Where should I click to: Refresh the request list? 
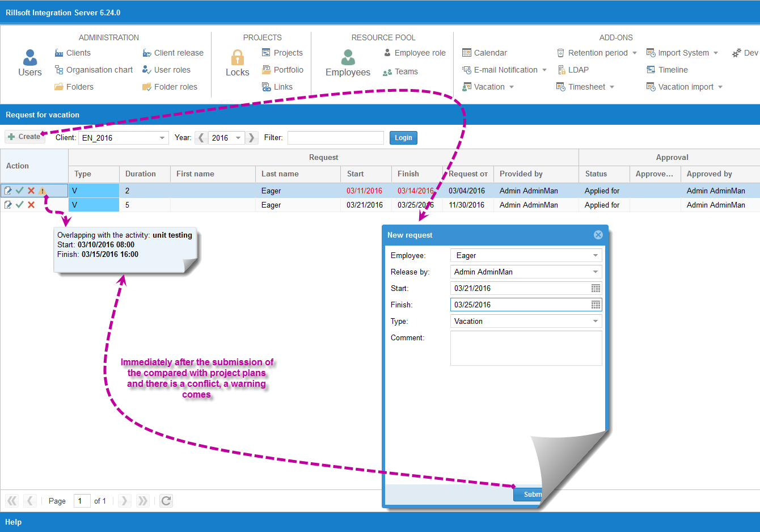coord(166,501)
